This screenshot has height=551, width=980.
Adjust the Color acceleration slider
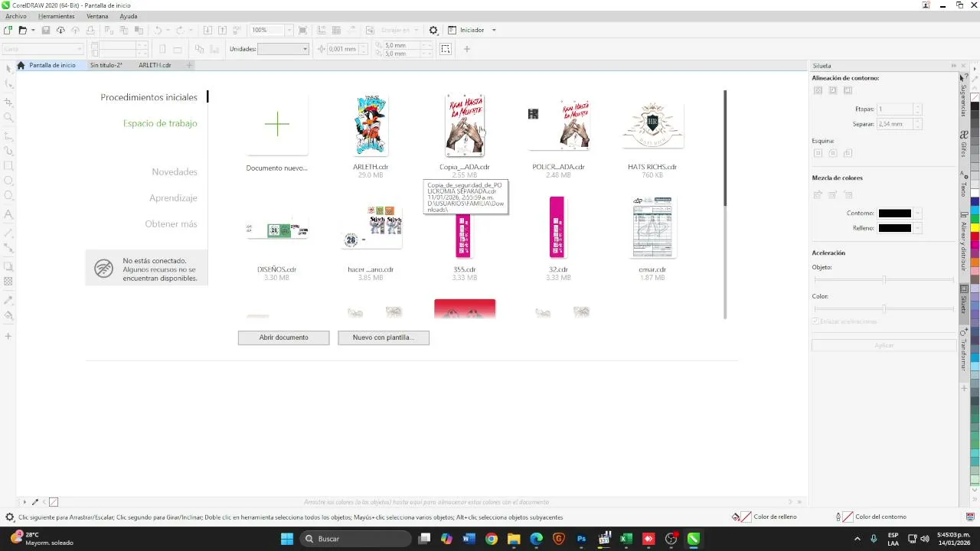(x=884, y=309)
